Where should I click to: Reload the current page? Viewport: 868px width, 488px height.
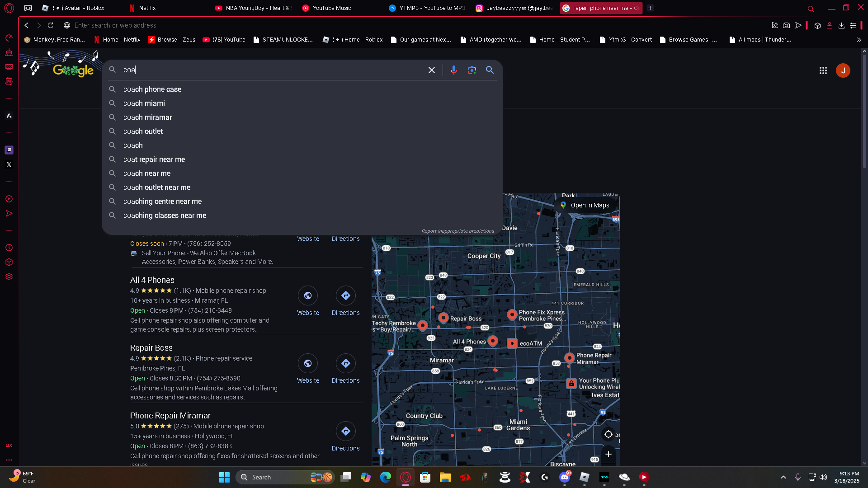[51, 25]
